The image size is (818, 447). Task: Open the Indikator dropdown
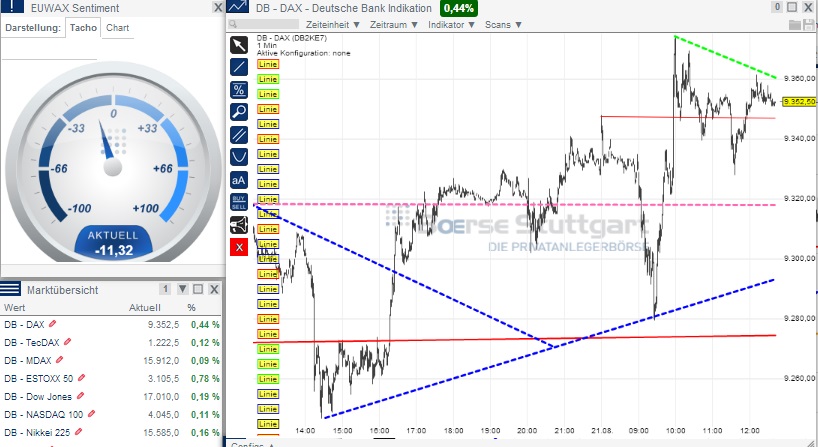pyautogui.click(x=451, y=25)
